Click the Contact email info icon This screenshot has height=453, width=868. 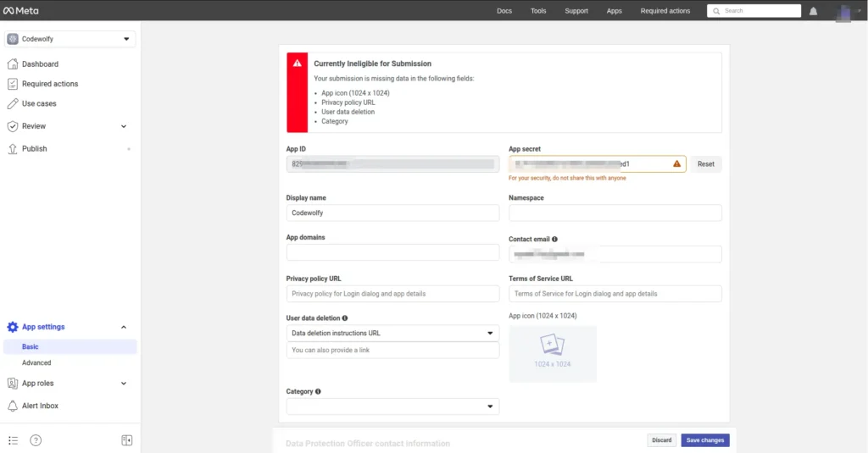554,240
